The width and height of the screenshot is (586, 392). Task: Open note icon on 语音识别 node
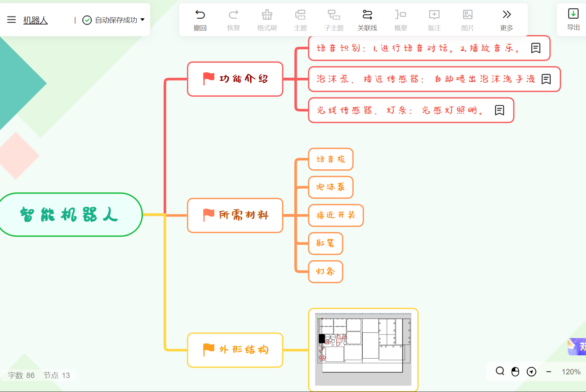536,48
